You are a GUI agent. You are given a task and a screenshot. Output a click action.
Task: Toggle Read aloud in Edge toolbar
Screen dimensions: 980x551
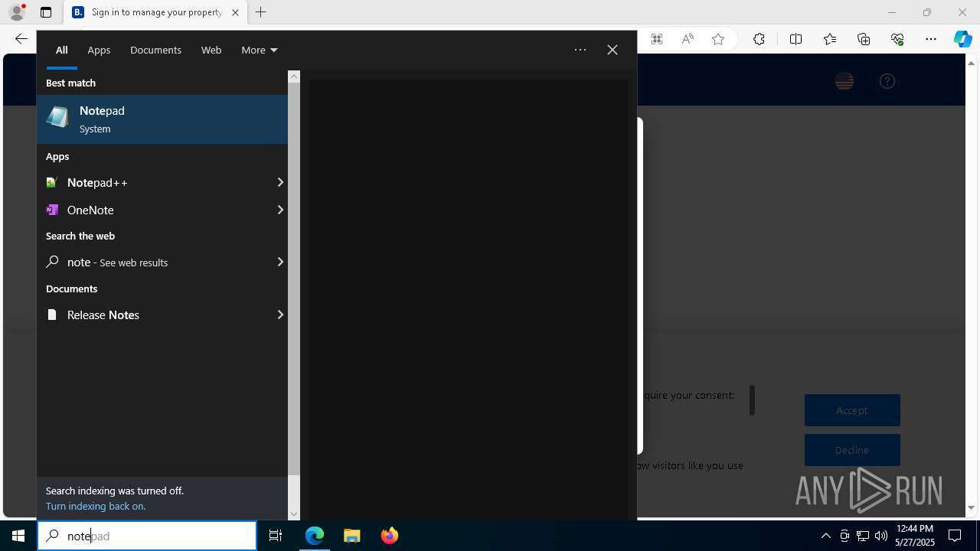tap(688, 39)
